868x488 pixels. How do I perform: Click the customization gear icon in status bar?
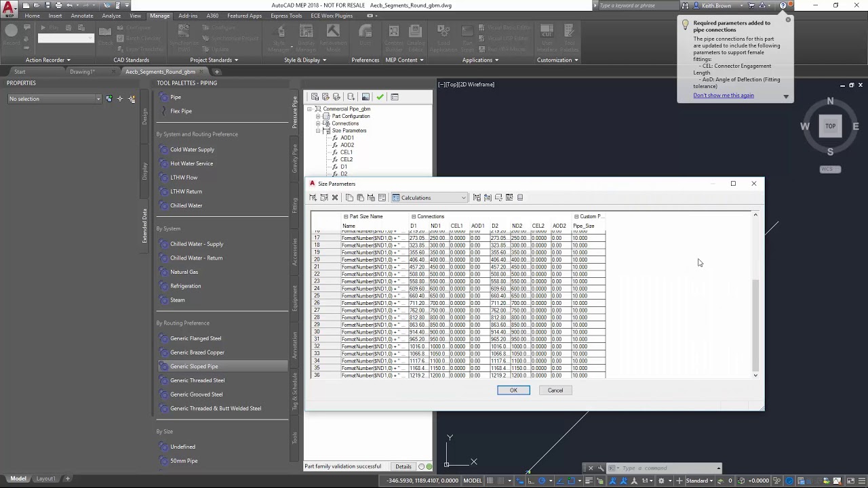point(661,481)
